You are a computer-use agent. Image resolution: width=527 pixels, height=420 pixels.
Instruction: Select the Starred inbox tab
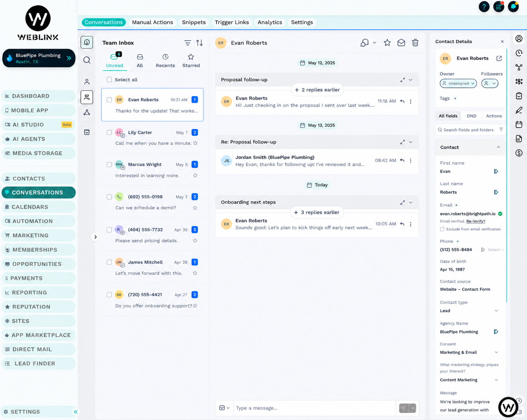191,61
